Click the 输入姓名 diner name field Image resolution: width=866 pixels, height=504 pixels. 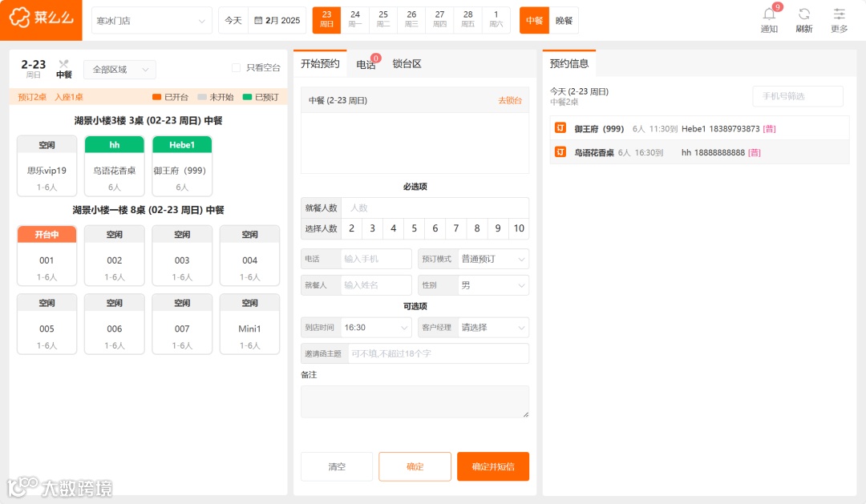[376, 285]
